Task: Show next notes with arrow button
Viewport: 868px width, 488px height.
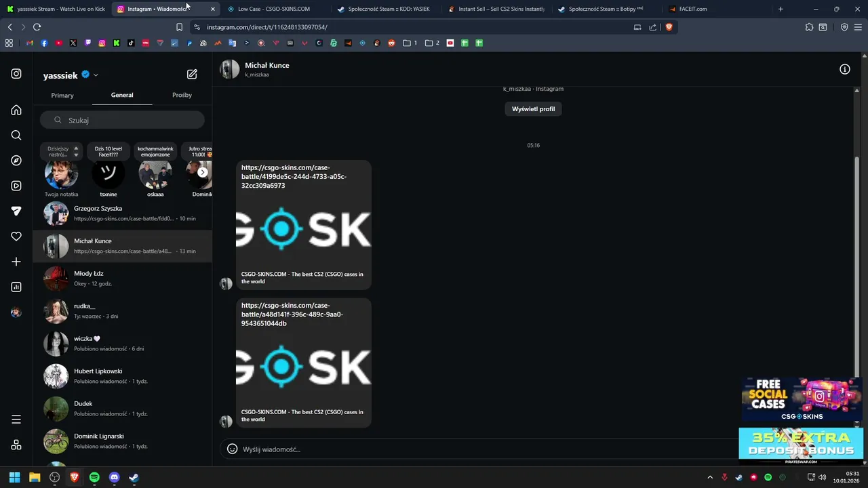Action: click(x=202, y=172)
